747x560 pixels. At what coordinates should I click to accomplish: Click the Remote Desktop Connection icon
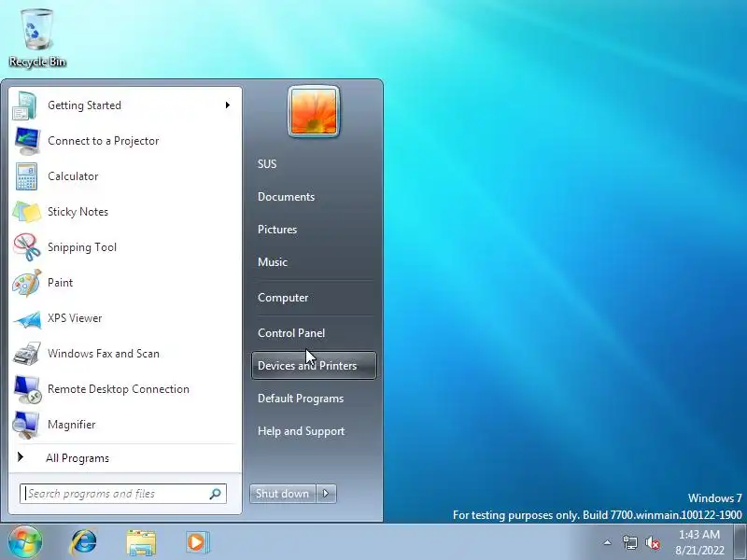[27, 389]
